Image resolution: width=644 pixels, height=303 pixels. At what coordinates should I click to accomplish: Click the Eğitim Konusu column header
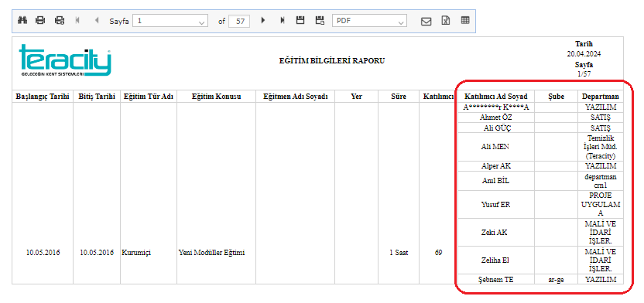click(x=216, y=97)
